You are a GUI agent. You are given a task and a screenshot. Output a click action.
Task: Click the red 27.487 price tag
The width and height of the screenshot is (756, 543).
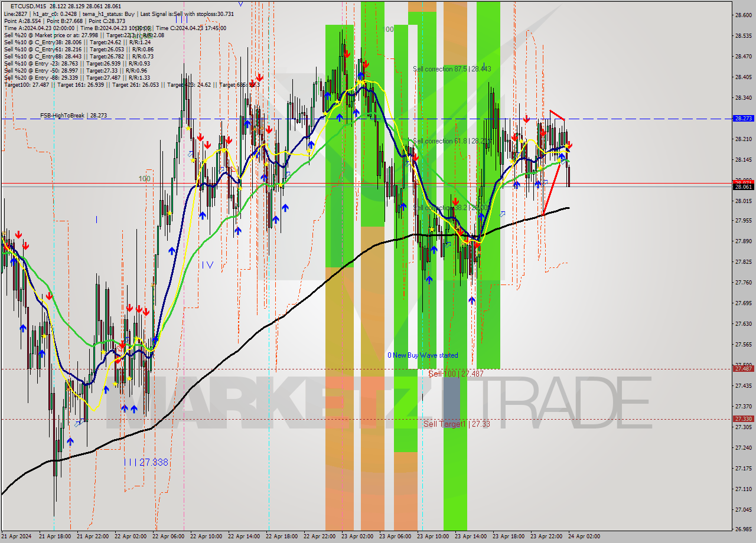pyautogui.click(x=743, y=369)
